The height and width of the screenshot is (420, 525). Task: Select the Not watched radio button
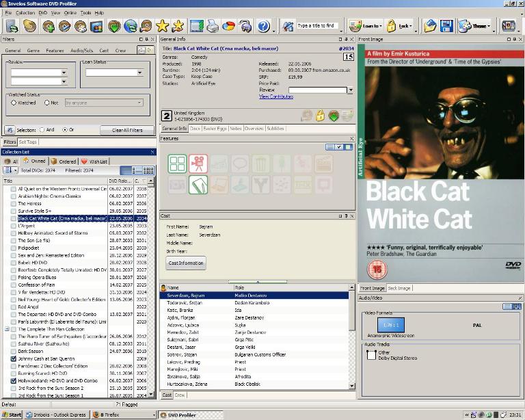point(47,103)
